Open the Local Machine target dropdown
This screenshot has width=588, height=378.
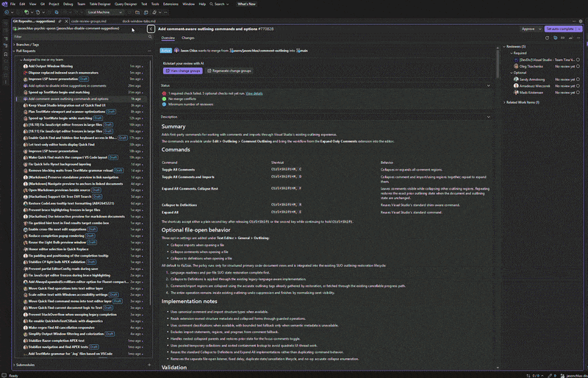coord(104,13)
